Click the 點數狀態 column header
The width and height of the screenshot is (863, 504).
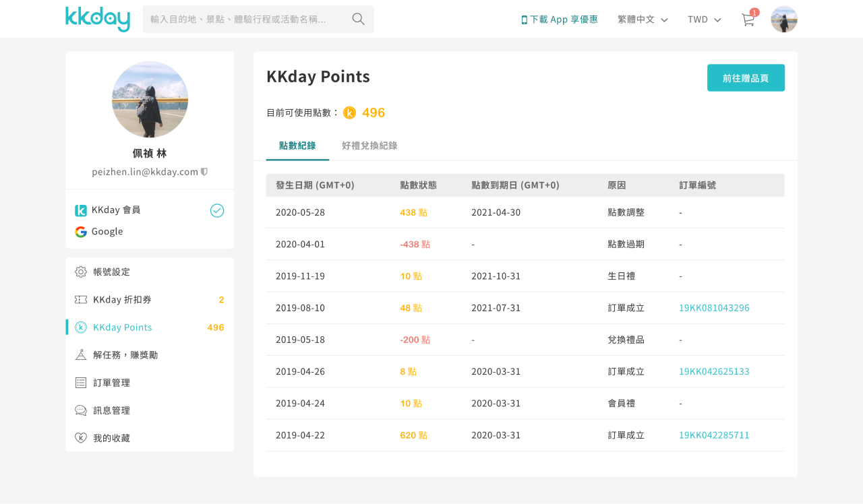(418, 185)
